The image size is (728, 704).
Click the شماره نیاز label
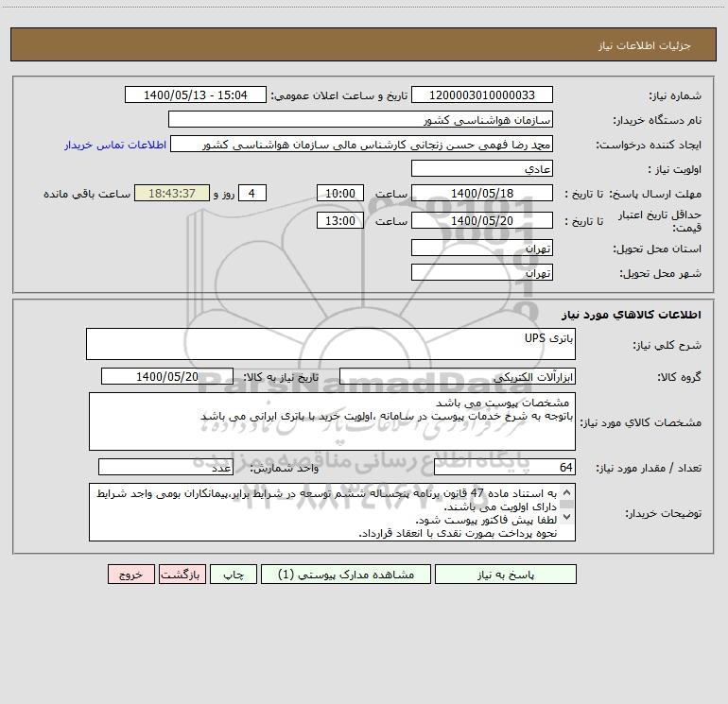click(x=675, y=95)
